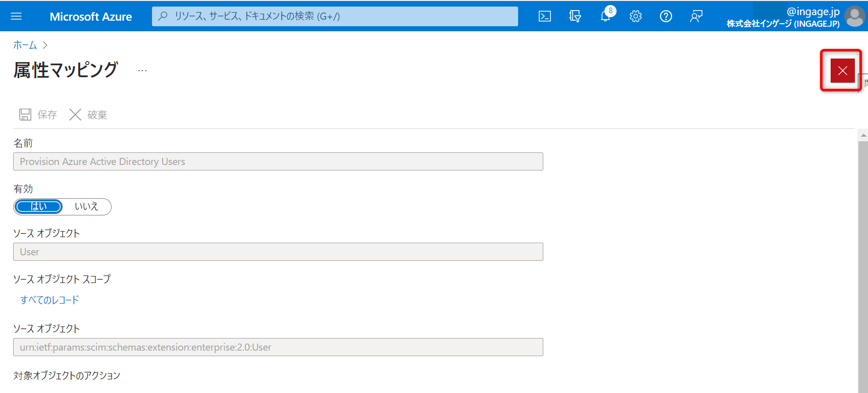The height and width of the screenshot is (393, 868).
Task: Open portal settings gear
Action: coord(636,16)
